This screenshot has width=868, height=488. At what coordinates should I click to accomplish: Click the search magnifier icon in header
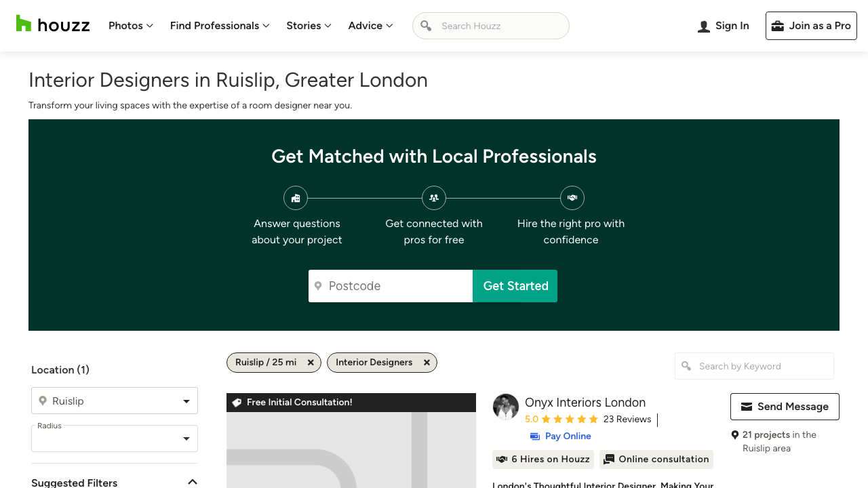click(426, 26)
